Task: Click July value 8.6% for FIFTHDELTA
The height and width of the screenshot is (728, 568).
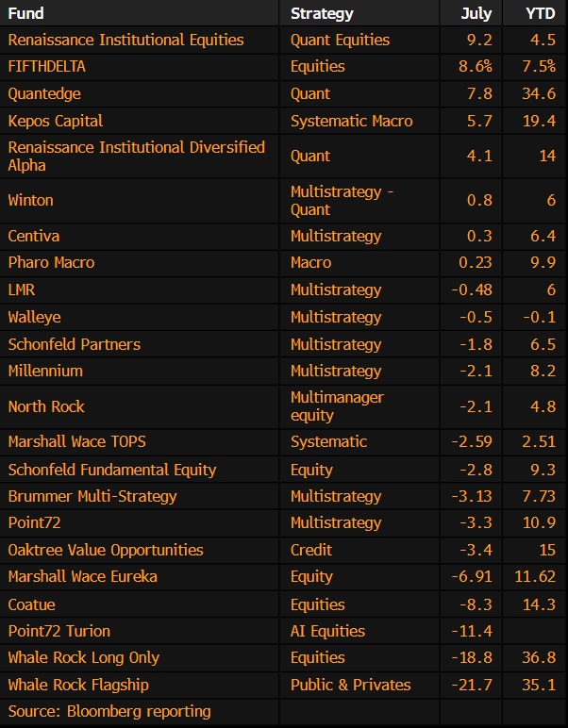Action: tap(476, 66)
